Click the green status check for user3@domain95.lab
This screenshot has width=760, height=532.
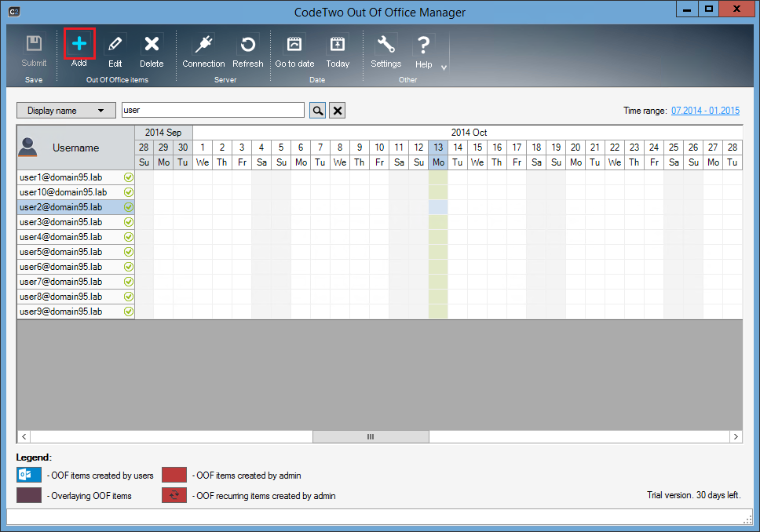[129, 222]
